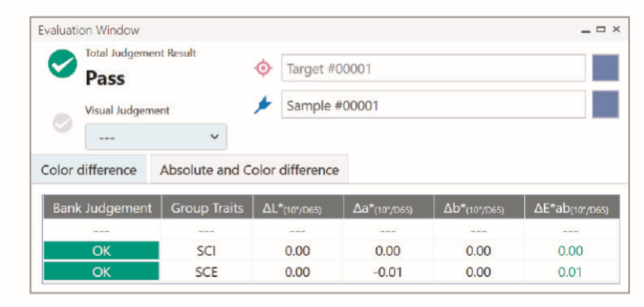Toggle the gray Visual Judgement checkmark
The height and width of the screenshot is (307, 644).
tap(62, 122)
